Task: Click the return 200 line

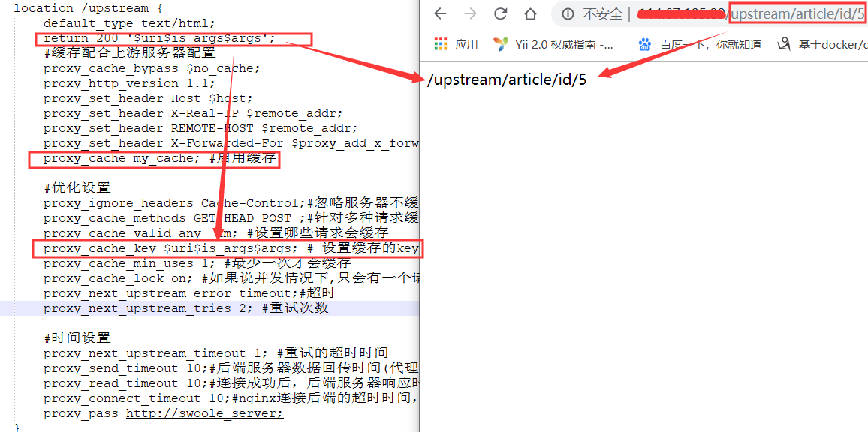Action: pyautogui.click(x=159, y=39)
